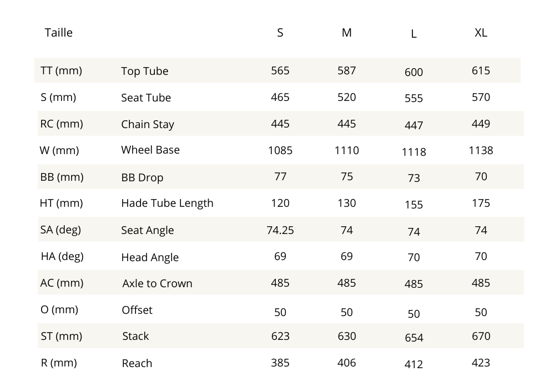Select the XL size column header
The width and height of the screenshot is (555, 392).
(481, 33)
